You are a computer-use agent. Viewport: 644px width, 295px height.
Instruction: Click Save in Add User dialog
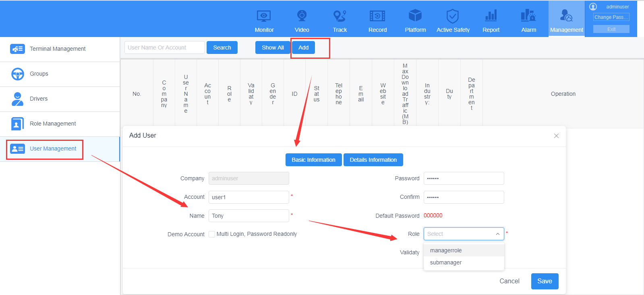[x=545, y=281]
